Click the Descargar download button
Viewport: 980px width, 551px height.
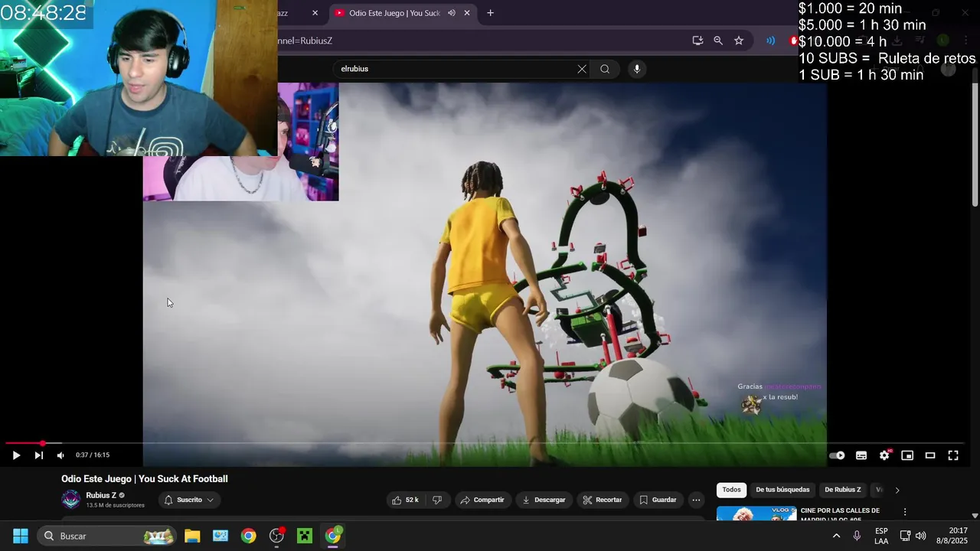tap(544, 500)
